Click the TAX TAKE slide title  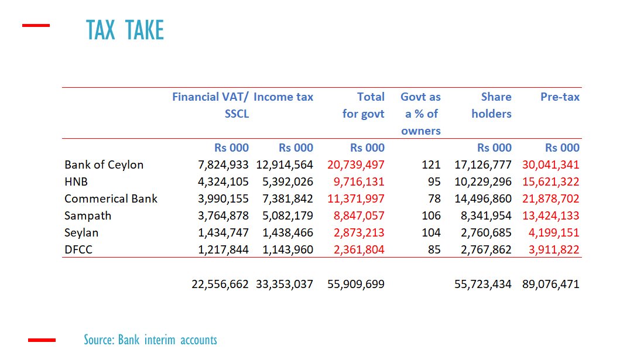pos(125,30)
